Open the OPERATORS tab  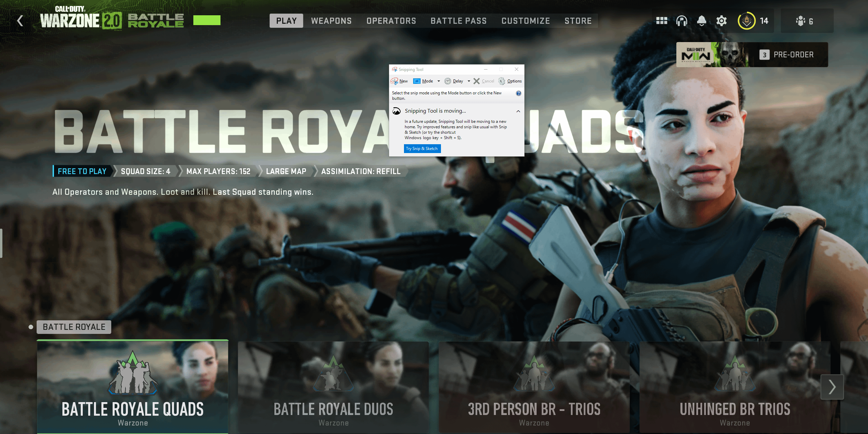[x=391, y=21]
